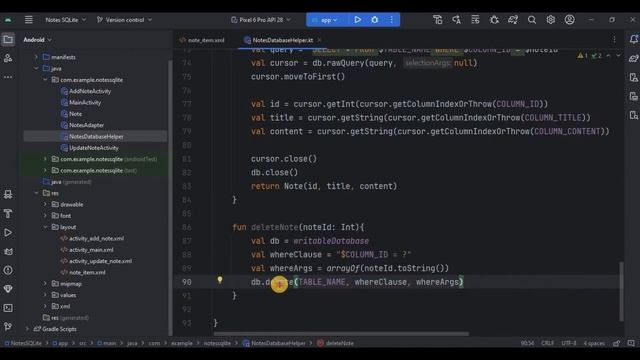Click NotesDatabaseHelper breadcrumb in navigation bar
The width and height of the screenshot is (640, 360).
tap(274, 343)
